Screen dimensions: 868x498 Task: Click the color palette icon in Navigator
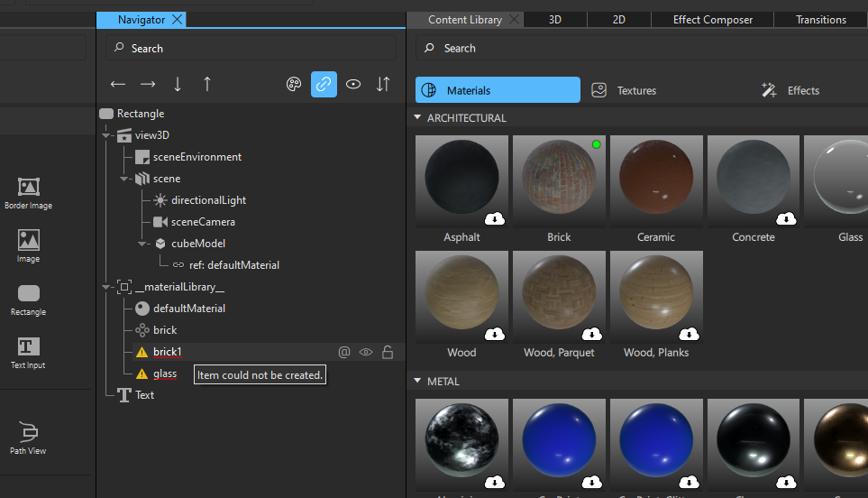(294, 84)
